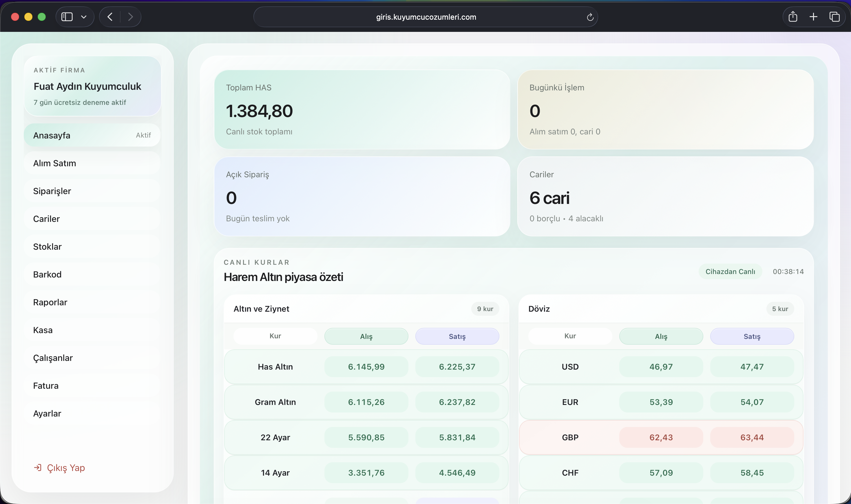This screenshot has height=504, width=851.
Task: Open the Toplam HAS summary card
Action: pos(362,109)
